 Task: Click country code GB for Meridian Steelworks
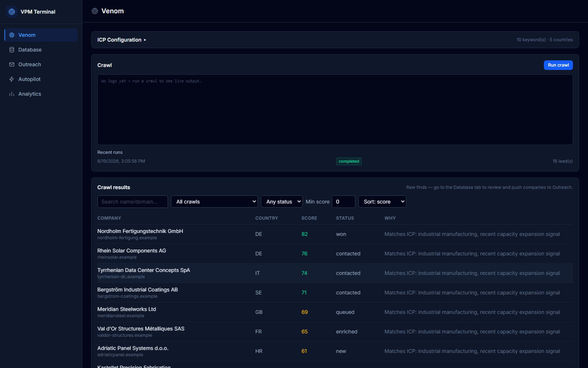[259, 312]
